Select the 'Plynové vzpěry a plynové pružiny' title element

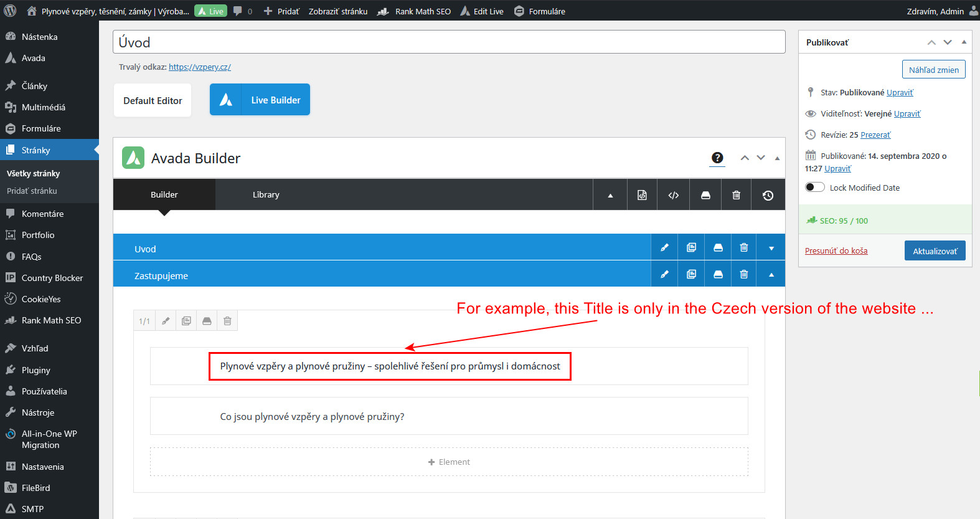pos(449,366)
